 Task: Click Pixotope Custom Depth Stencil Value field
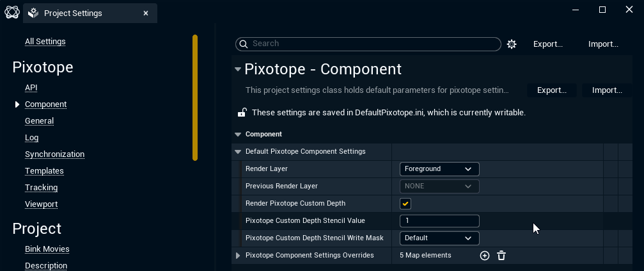439,221
